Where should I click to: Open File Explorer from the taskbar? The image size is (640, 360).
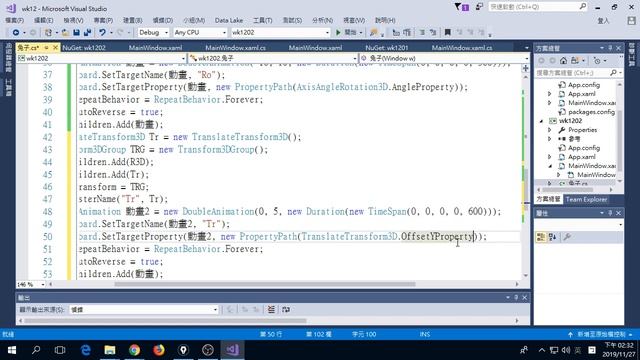110,350
